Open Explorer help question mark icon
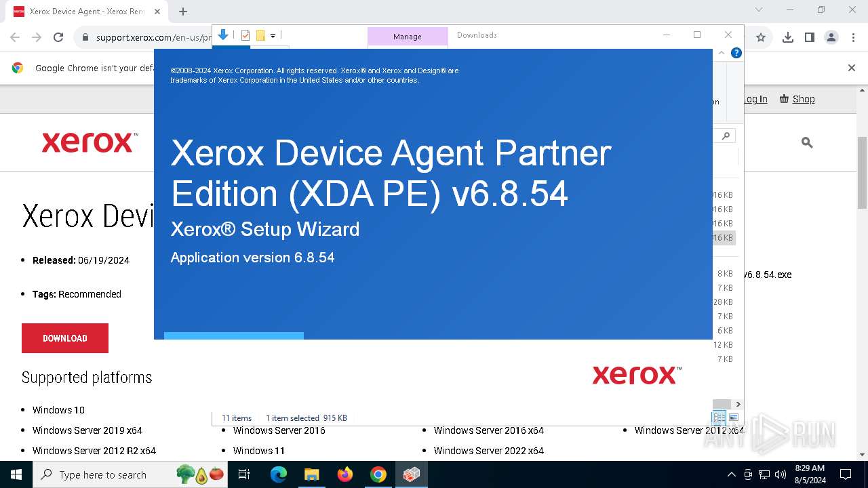This screenshot has height=488, width=868. 736,53
